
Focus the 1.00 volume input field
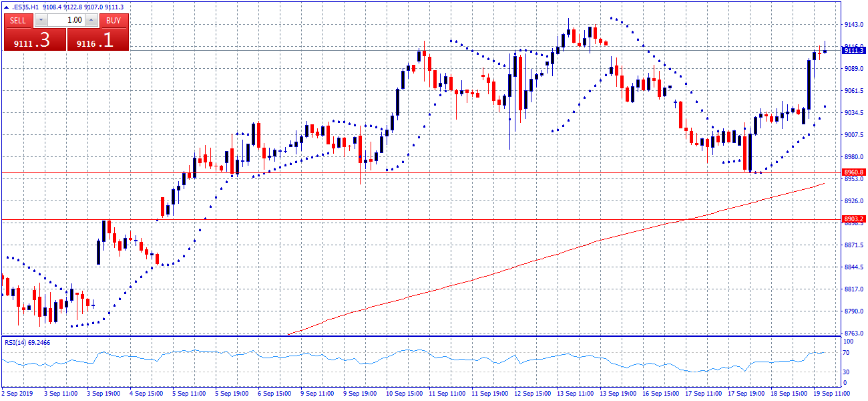(67, 20)
